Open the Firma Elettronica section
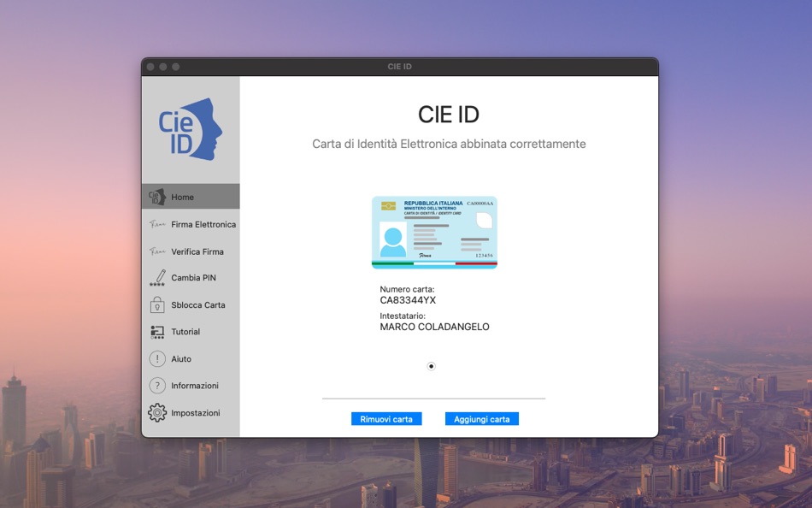 (x=203, y=224)
